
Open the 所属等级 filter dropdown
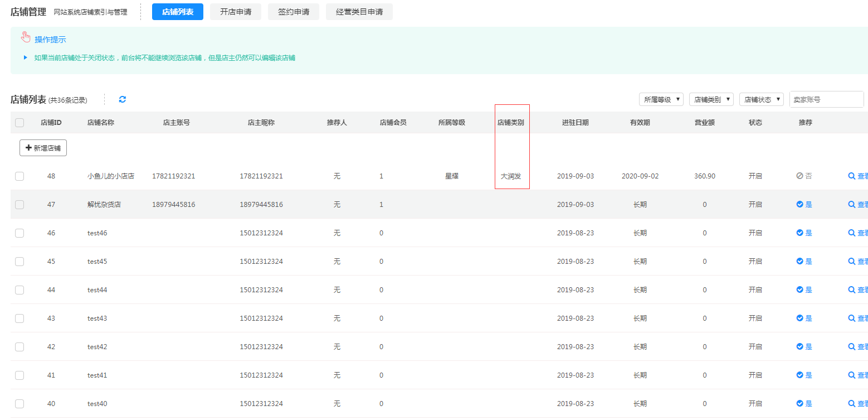pos(661,99)
